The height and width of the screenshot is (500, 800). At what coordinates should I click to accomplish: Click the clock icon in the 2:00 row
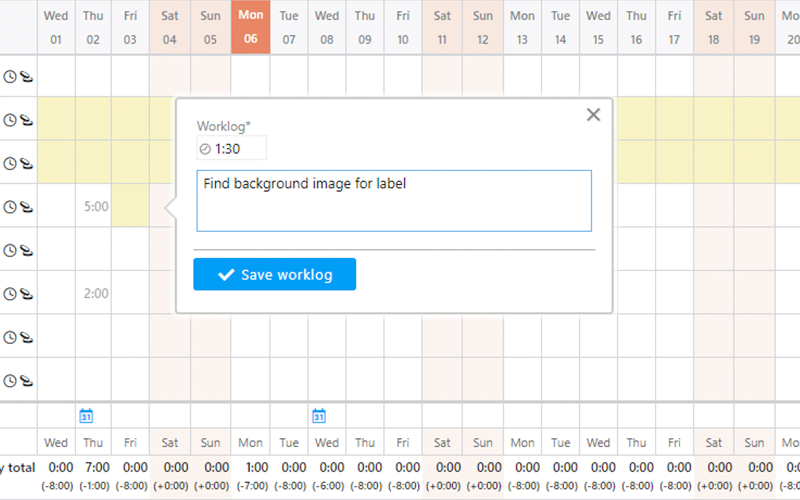(10, 294)
